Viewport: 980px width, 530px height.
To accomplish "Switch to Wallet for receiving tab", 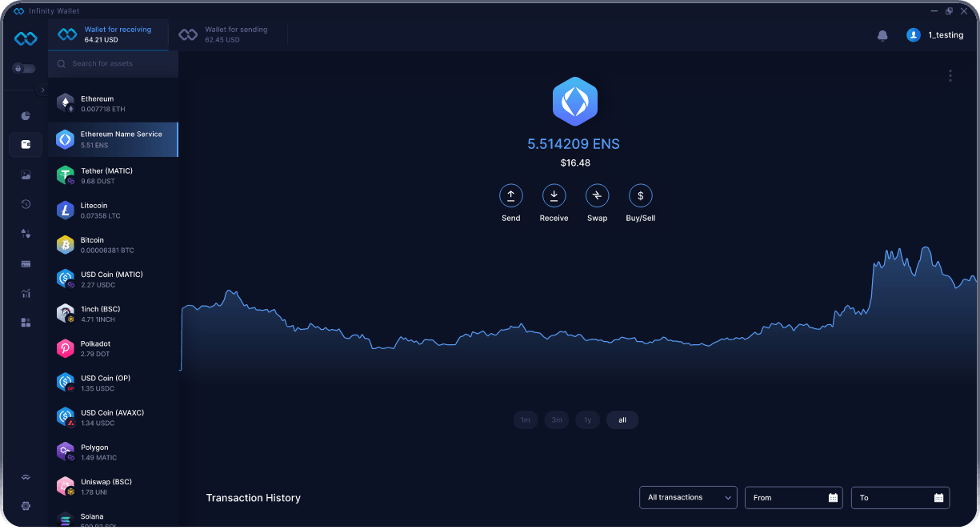I will tap(108, 34).
